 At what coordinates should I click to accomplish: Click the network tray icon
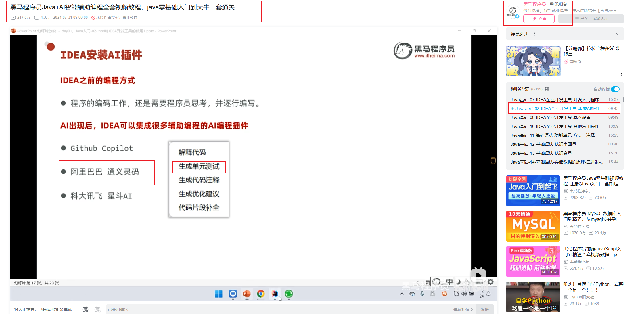coord(456,294)
